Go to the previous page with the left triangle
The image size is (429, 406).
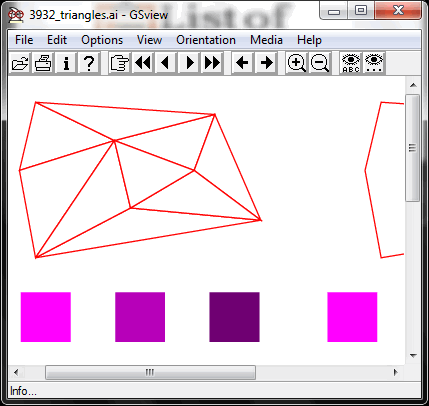166,63
